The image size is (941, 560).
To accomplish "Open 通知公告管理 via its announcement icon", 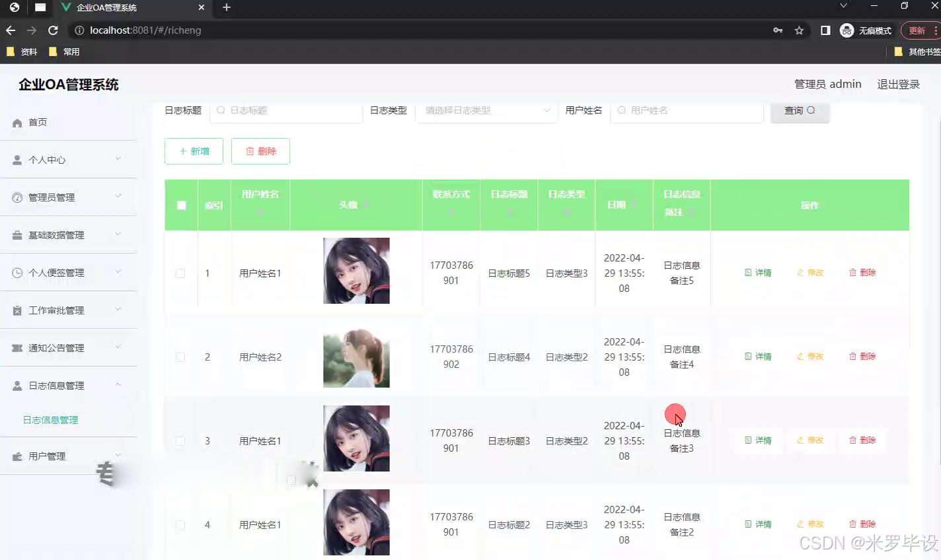I will (x=19, y=347).
